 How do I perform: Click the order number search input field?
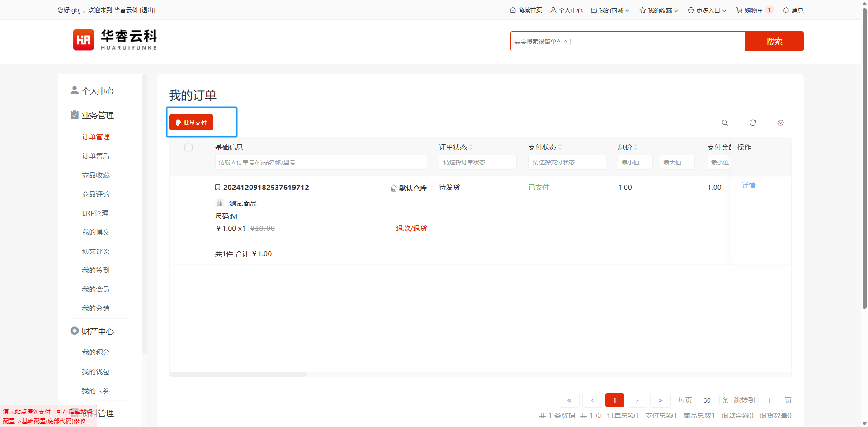321,162
